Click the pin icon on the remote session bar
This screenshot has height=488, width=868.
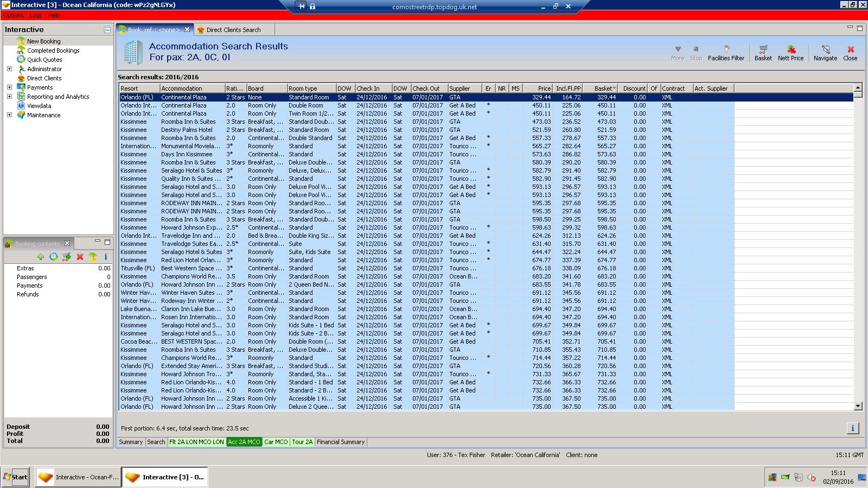click(x=302, y=6)
